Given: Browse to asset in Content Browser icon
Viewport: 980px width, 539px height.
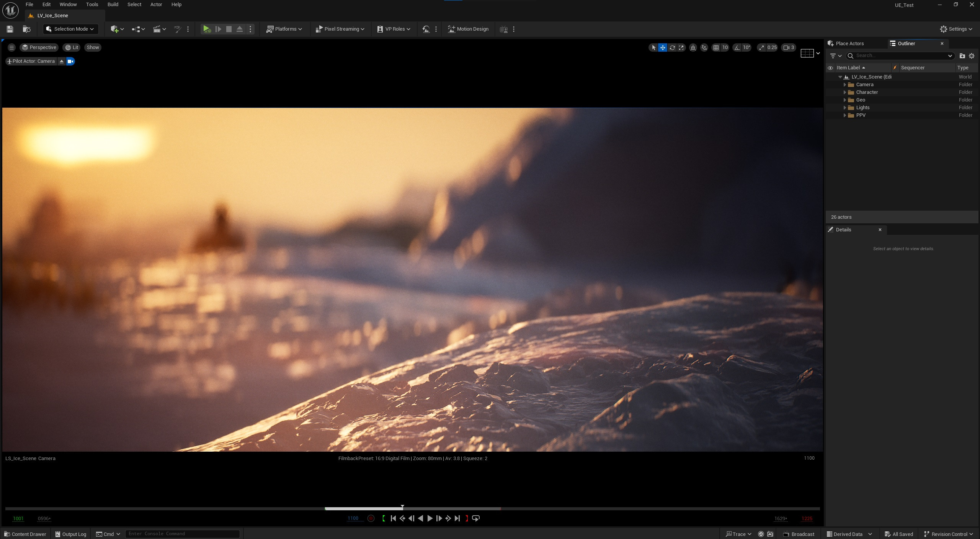Looking at the screenshot, I should tap(26, 29).
